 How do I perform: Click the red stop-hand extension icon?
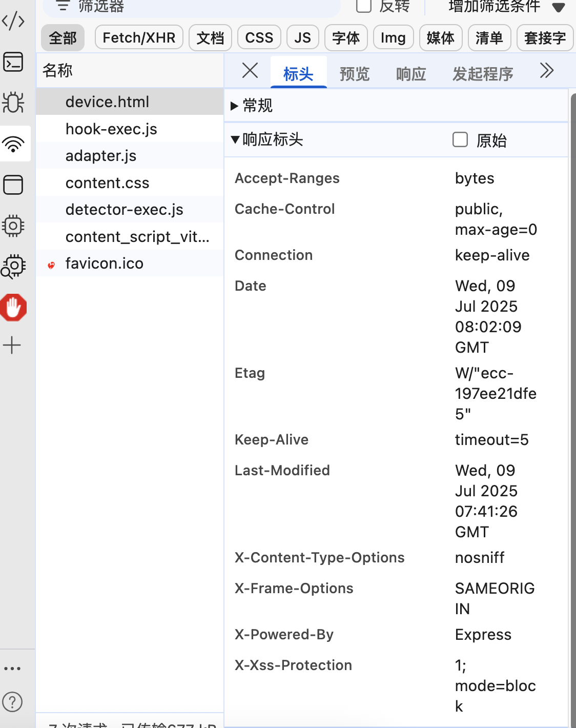point(13,308)
